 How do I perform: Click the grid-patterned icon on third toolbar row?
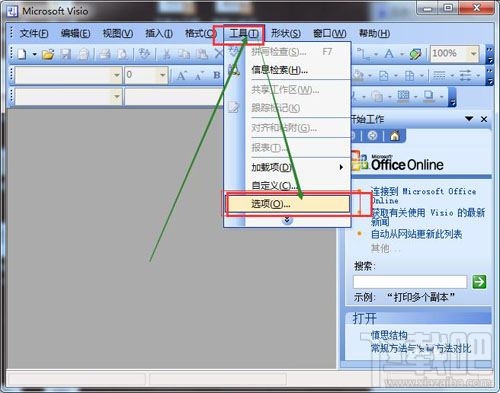[x=403, y=96]
